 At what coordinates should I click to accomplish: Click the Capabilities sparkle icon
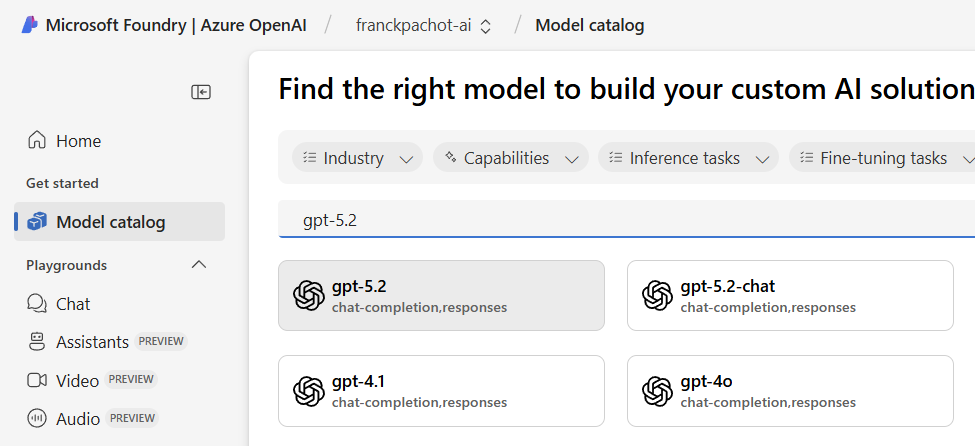point(451,157)
